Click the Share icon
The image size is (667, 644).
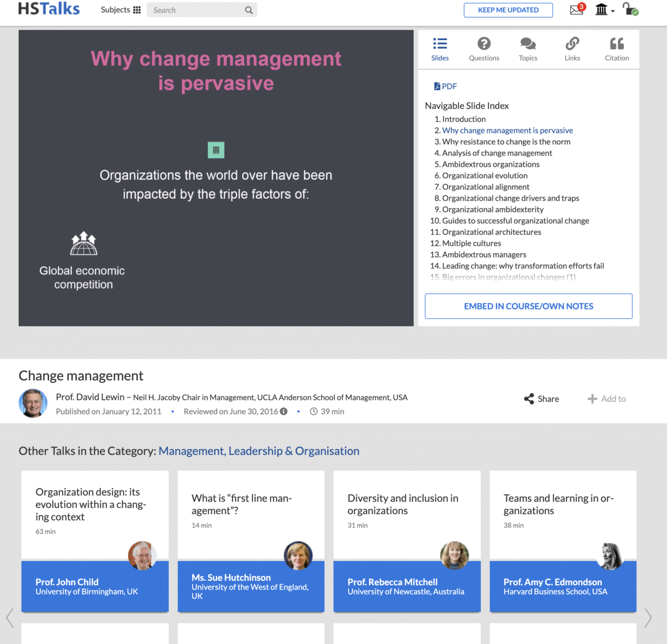point(529,399)
